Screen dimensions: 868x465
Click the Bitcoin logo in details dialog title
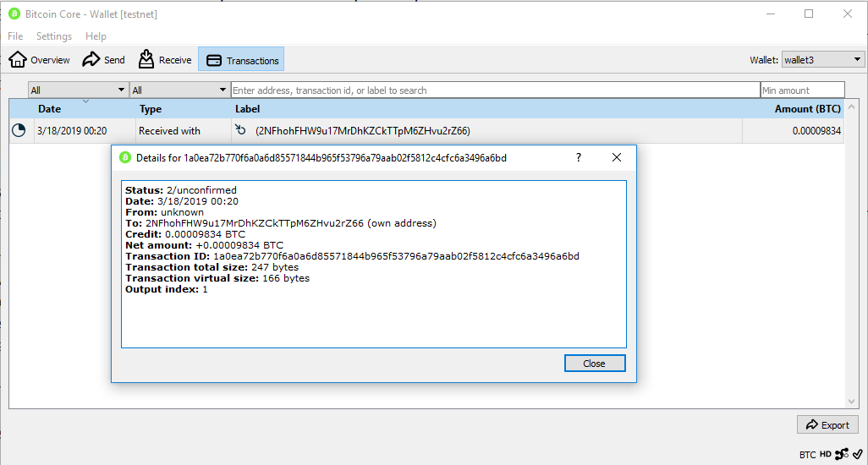126,157
